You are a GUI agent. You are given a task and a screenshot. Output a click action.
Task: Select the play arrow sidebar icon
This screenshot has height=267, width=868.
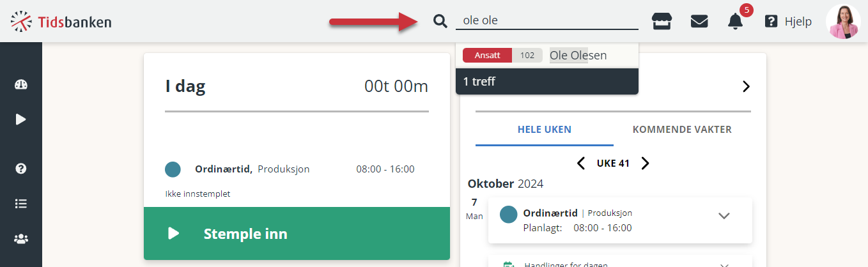point(21,119)
